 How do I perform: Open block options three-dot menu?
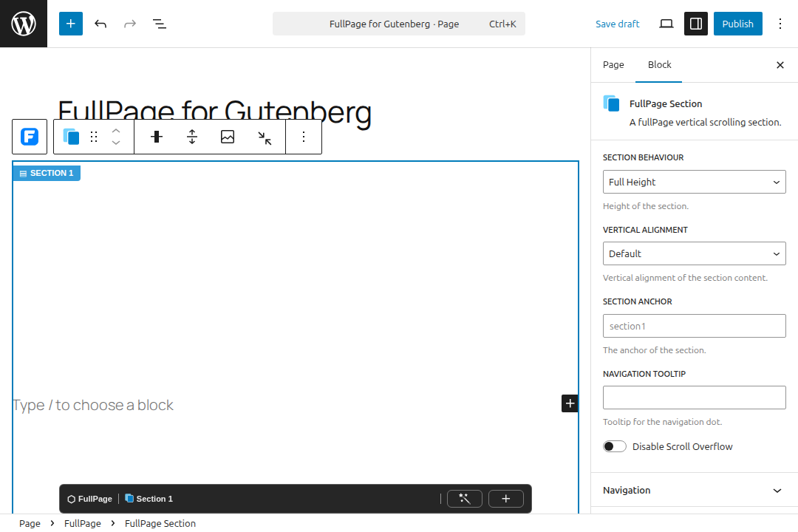[x=304, y=137]
